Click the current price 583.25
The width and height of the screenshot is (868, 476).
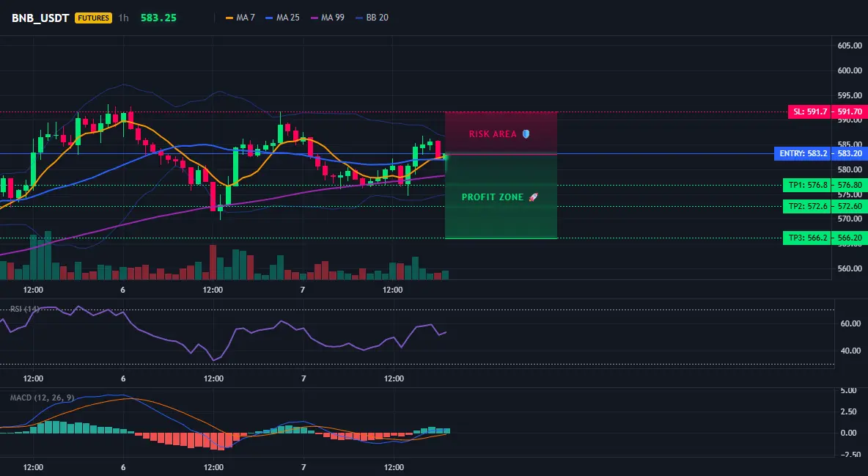coord(158,18)
